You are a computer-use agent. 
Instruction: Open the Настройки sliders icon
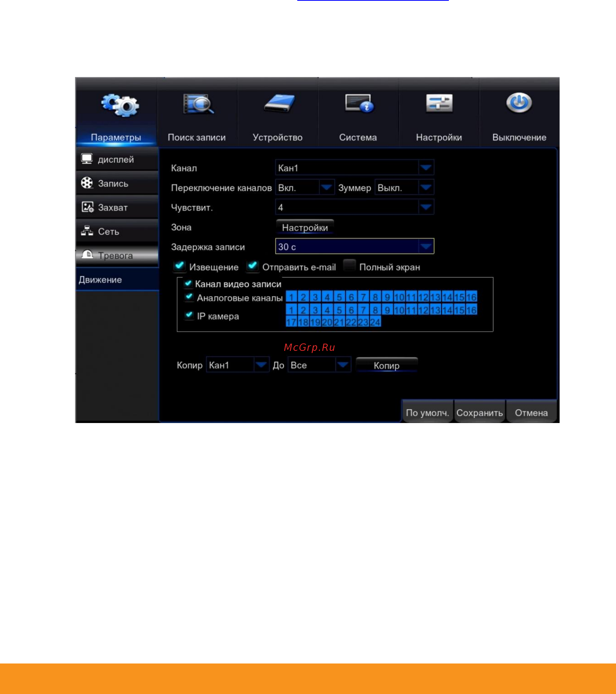point(439,103)
